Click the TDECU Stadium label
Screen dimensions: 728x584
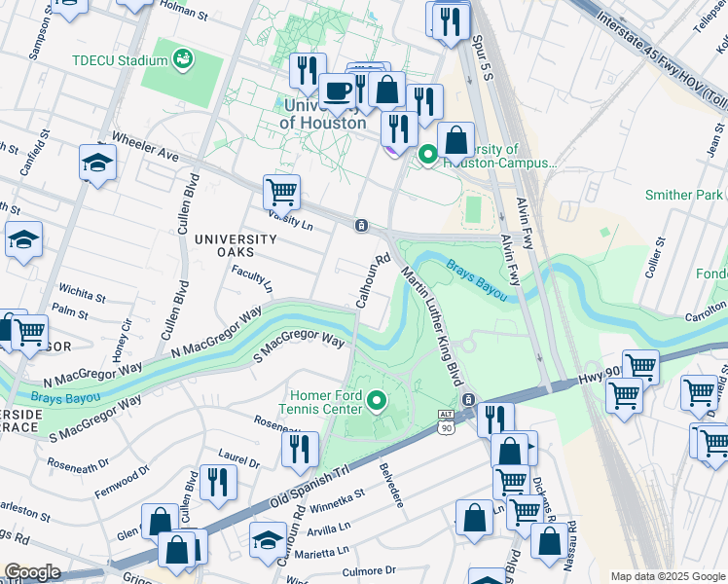(x=120, y=60)
